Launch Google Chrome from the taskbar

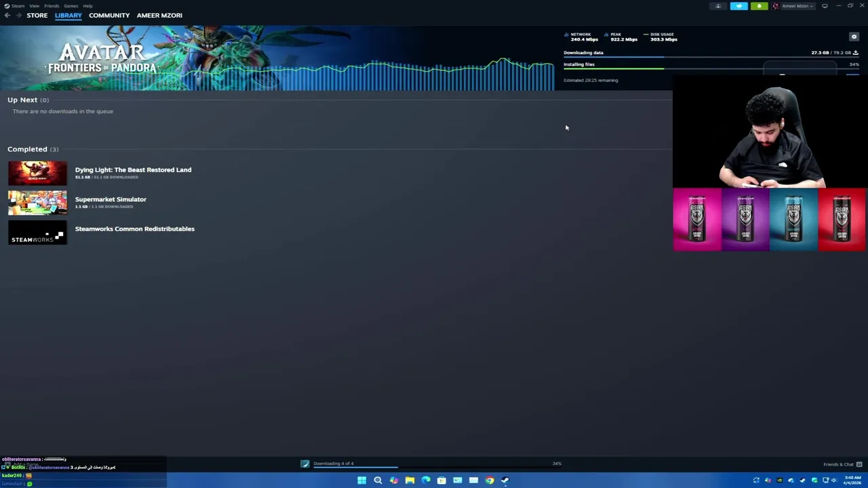coord(489,481)
